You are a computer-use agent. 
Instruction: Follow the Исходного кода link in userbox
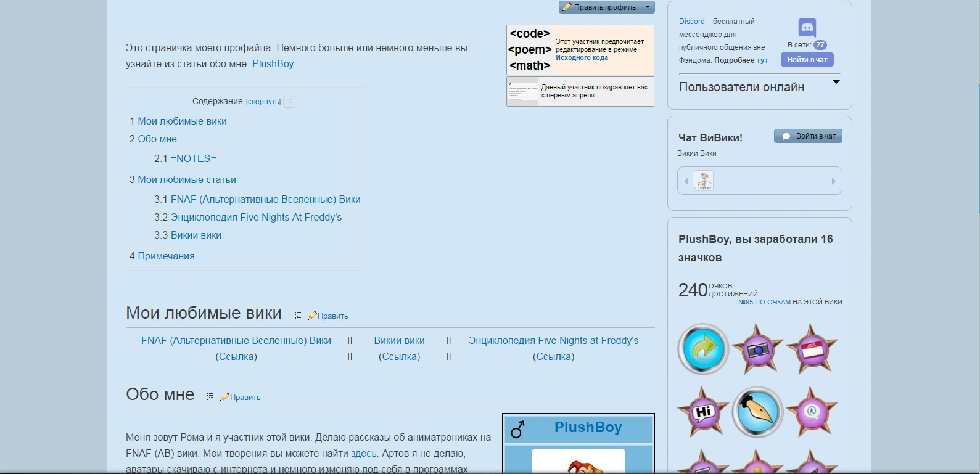[x=582, y=58]
